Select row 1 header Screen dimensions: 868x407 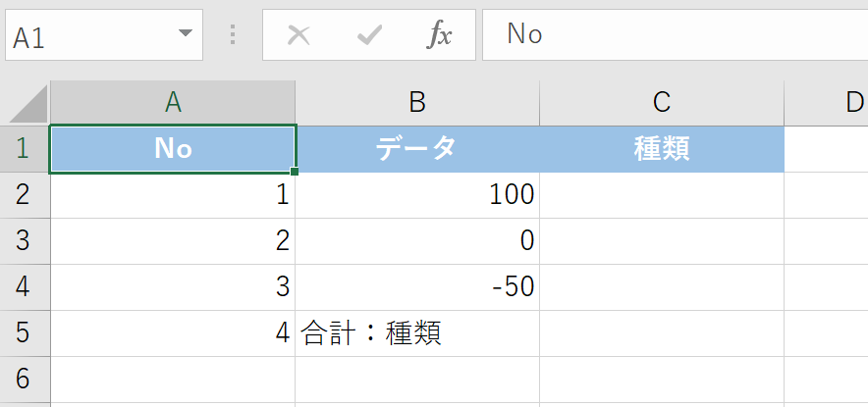tap(25, 149)
